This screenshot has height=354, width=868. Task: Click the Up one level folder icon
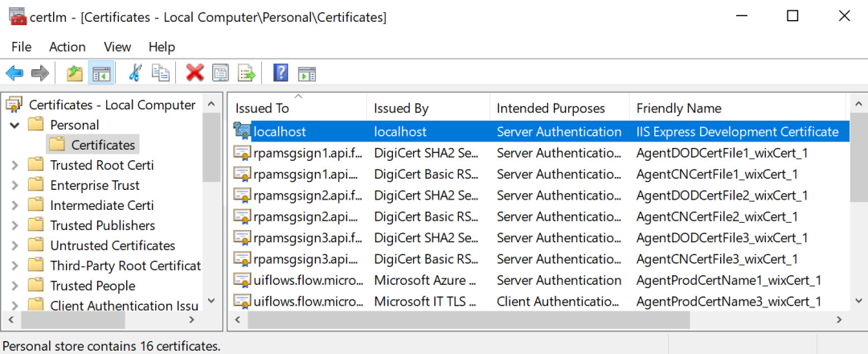75,72
